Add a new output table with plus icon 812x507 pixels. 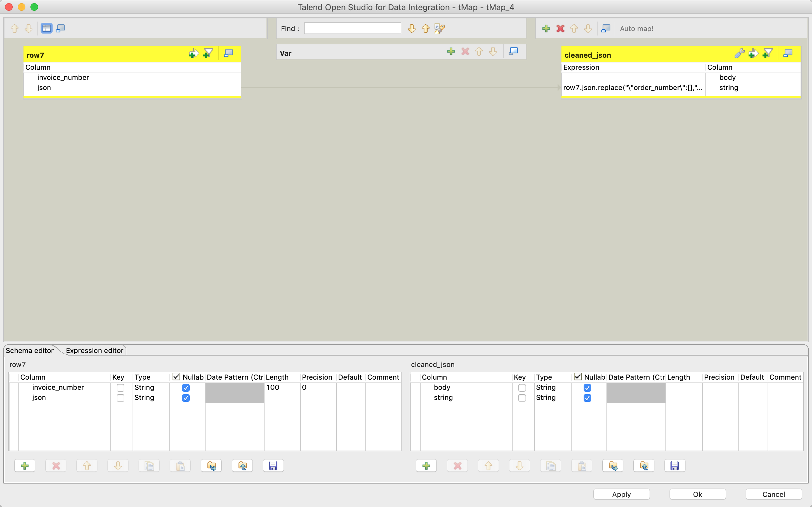546,29
